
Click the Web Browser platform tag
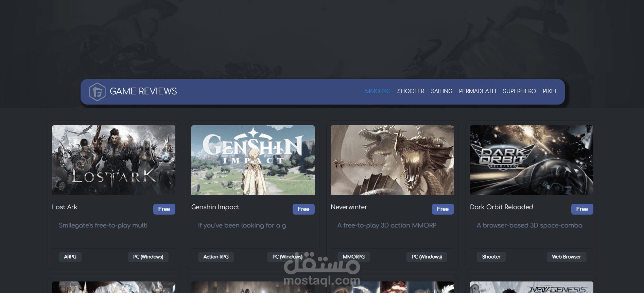pos(567,257)
